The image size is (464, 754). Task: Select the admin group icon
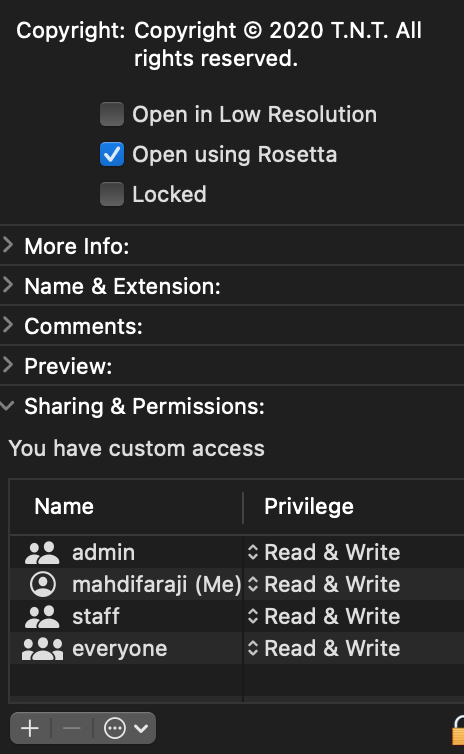point(42,553)
